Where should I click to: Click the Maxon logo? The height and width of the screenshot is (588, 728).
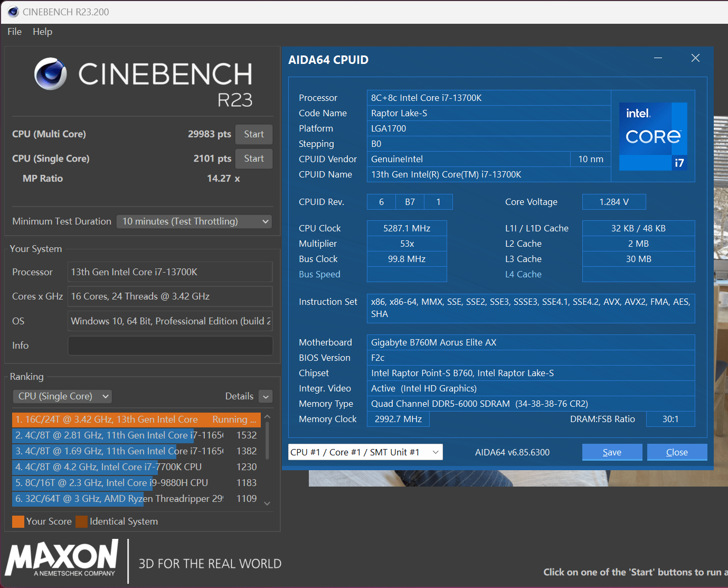tap(62, 558)
